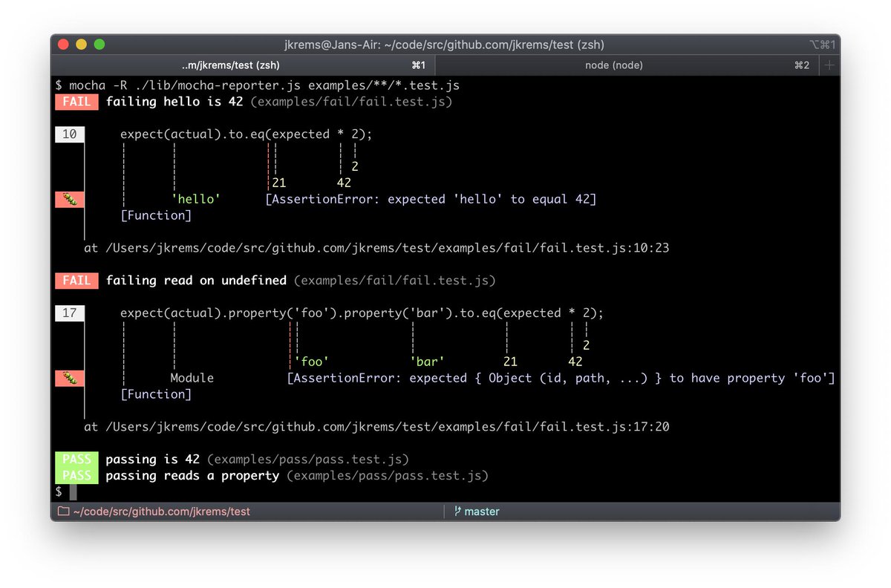Click the window title jkrems@Jans-Air

tap(445, 45)
